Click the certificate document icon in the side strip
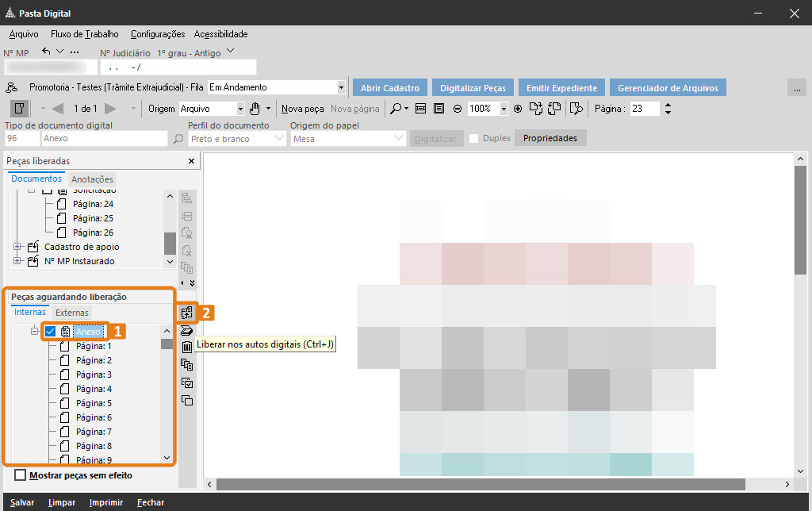The image size is (812, 511). click(x=187, y=232)
